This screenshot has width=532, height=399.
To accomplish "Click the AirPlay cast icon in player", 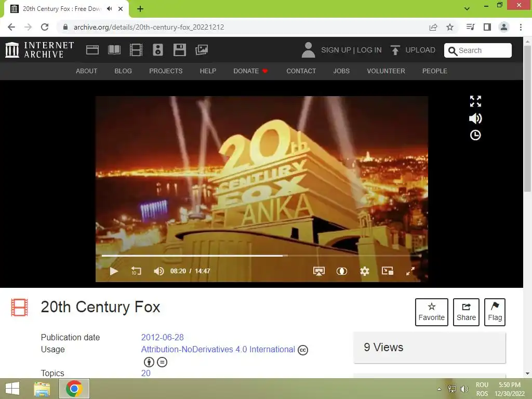I will click(318, 271).
